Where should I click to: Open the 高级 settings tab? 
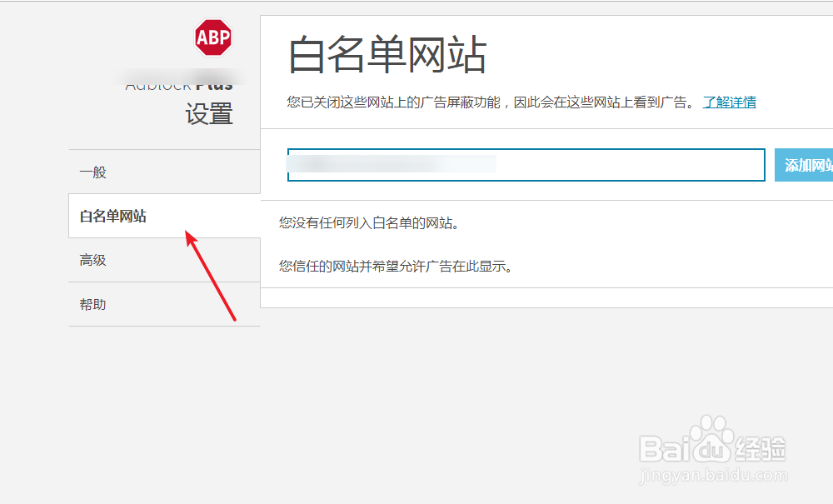point(164,260)
